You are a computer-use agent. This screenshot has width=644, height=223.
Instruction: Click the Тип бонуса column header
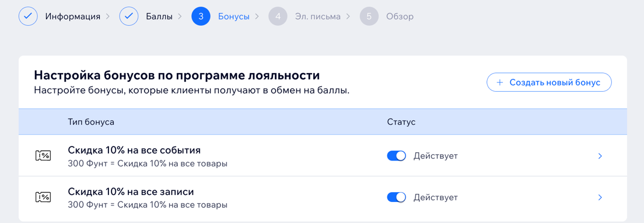pyautogui.click(x=91, y=122)
